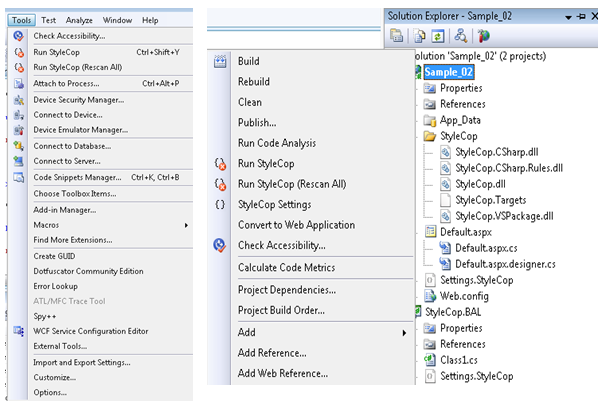Select Choose Toolbox Items in the Tools menu

click(75, 193)
